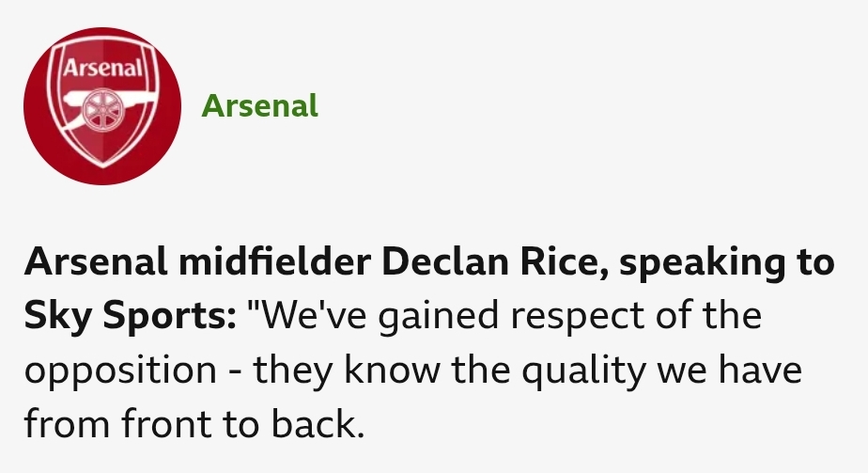Click the words respect of the
The width and height of the screenshot is (868, 473).
point(636,317)
